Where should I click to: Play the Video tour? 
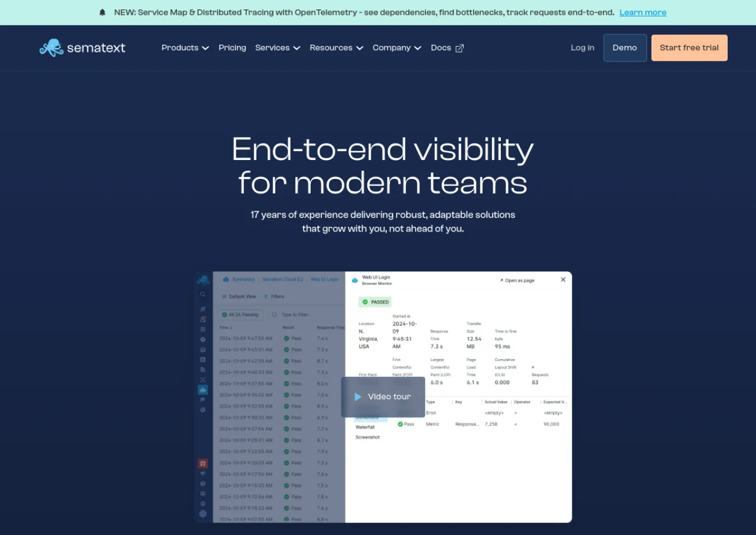[383, 397]
